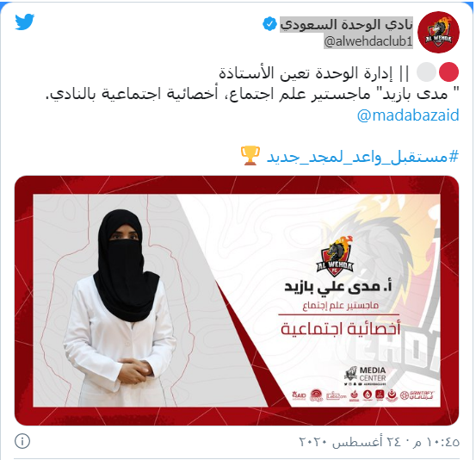Click the white circle emoji
This screenshot has width=476, height=460.
click(426, 72)
